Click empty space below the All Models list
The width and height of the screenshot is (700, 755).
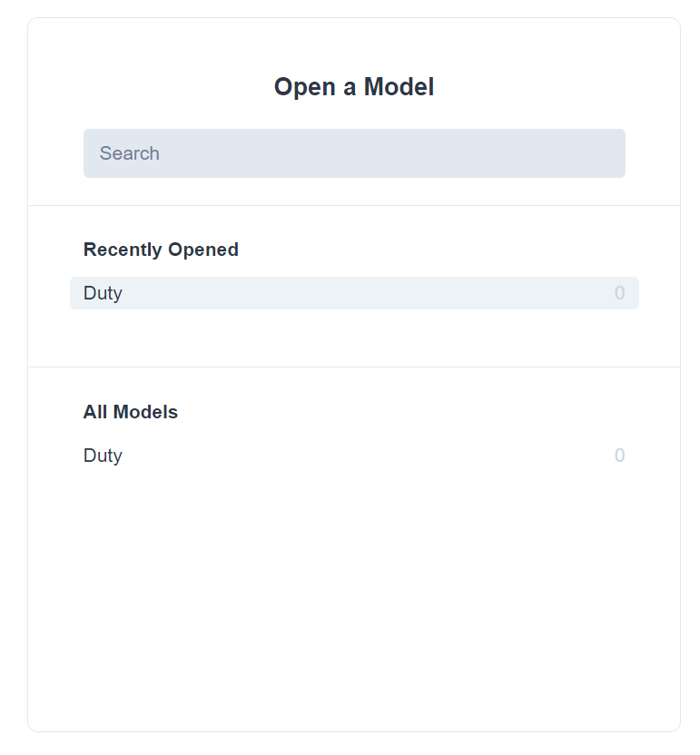tap(354, 597)
